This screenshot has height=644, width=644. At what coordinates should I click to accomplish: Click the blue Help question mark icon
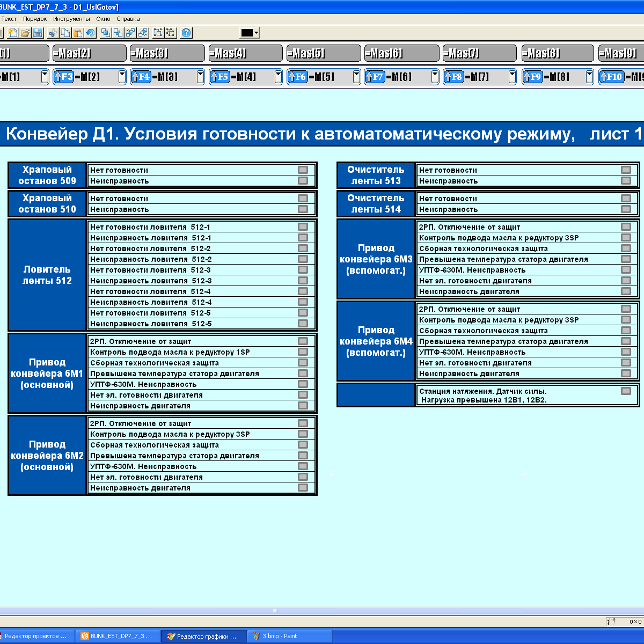pos(186,33)
